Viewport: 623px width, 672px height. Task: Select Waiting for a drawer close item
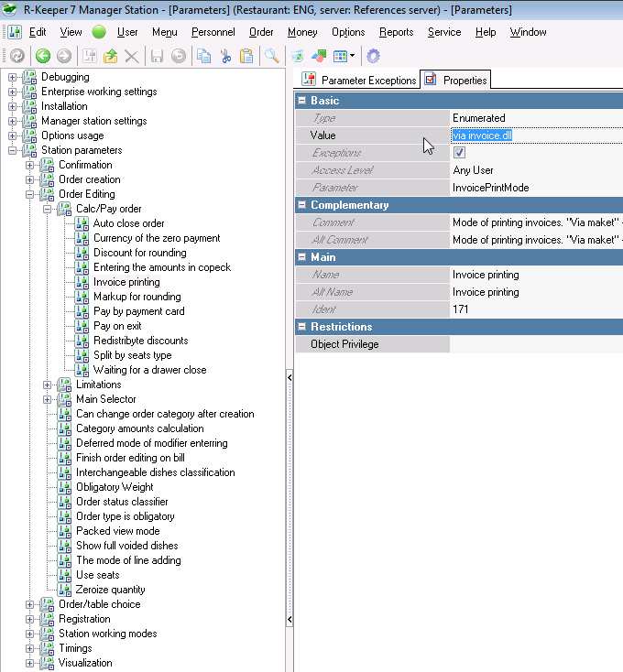[149, 370]
